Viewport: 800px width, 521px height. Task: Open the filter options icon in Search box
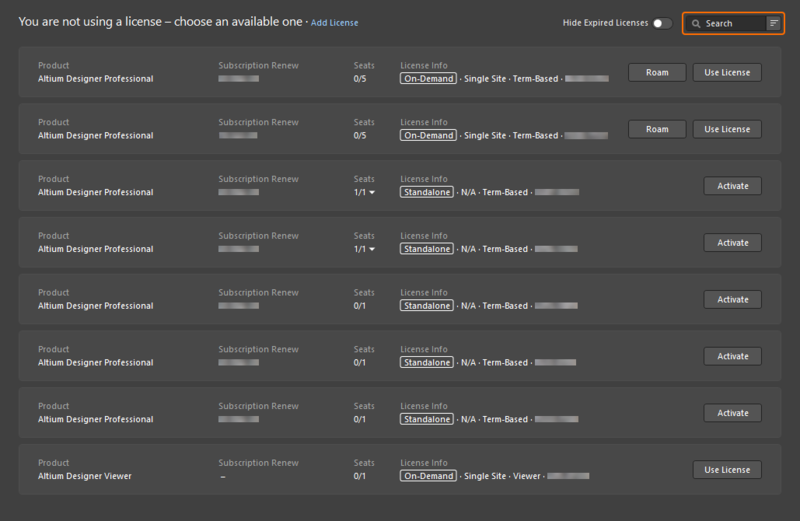click(773, 23)
